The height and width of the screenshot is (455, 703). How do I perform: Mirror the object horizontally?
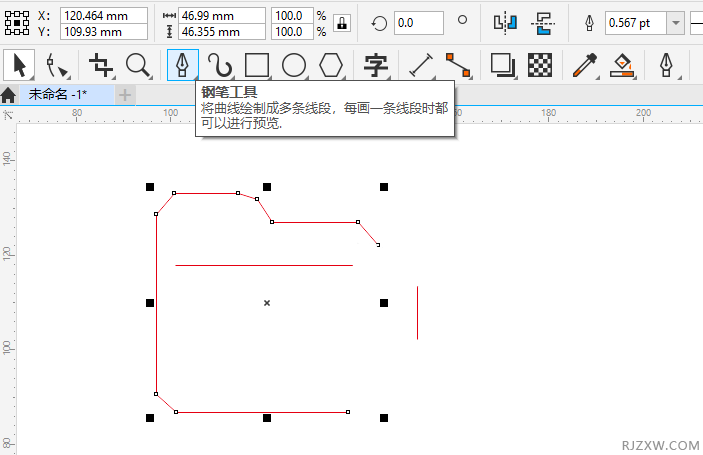505,23
